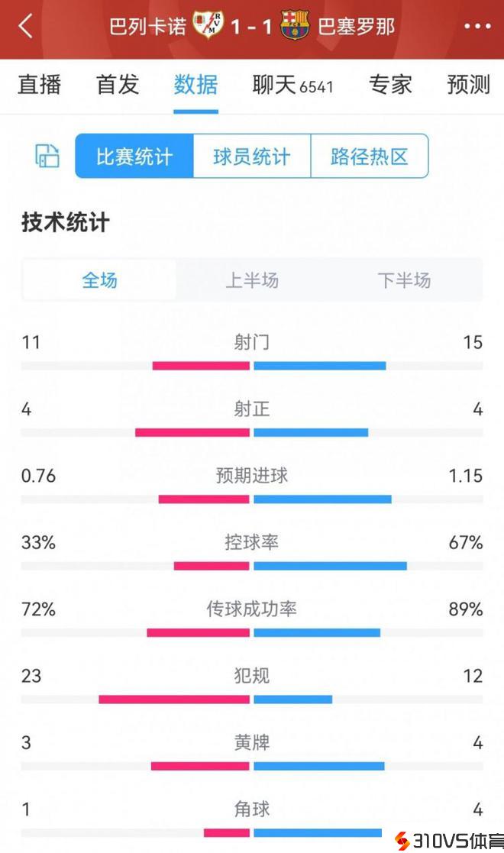Select the 全场 full-match filter
Screen dimensions: 504x853
(x=100, y=280)
